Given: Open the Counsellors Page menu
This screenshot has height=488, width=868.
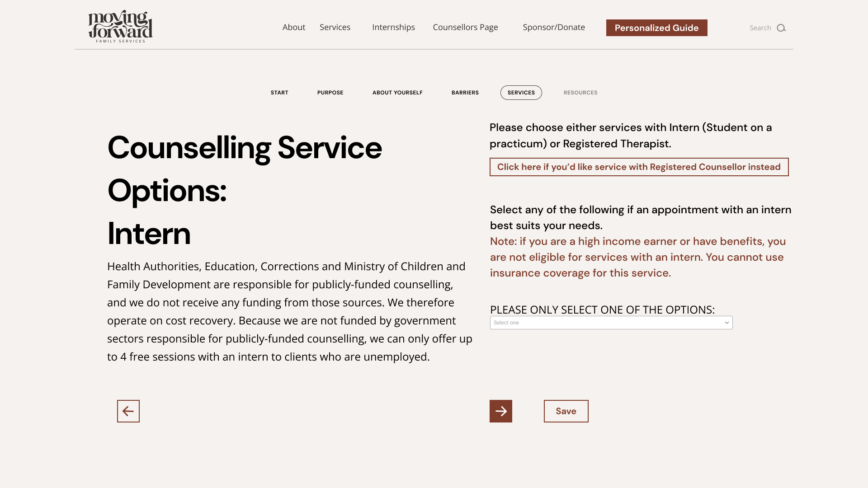Looking at the screenshot, I should [x=465, y=27].
